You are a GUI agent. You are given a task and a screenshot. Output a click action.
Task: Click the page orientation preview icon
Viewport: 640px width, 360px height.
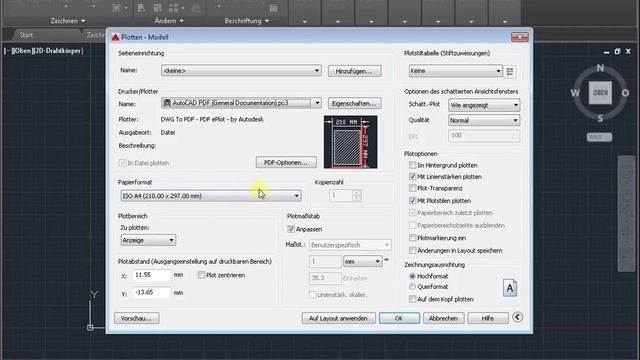point(510,288)
